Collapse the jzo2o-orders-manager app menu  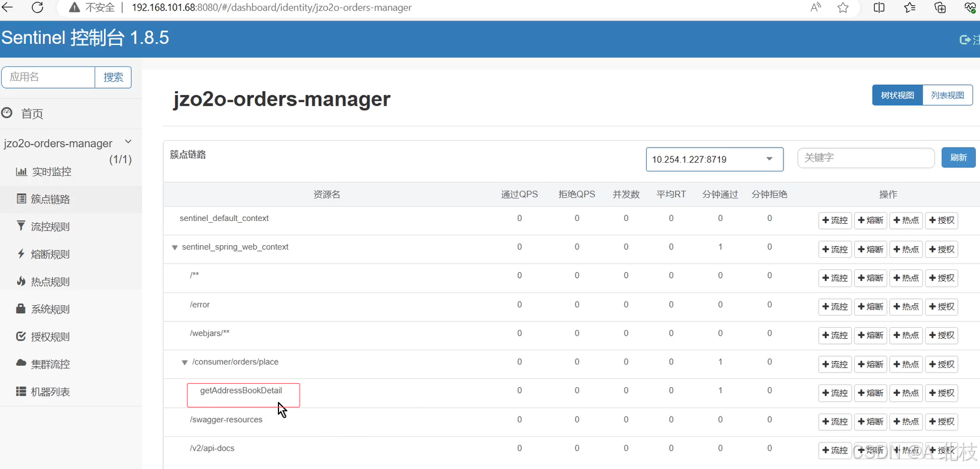(x=128, y=142)
